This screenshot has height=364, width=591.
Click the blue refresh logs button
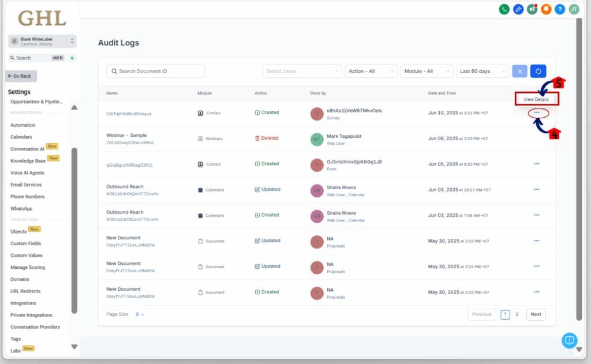537,72
